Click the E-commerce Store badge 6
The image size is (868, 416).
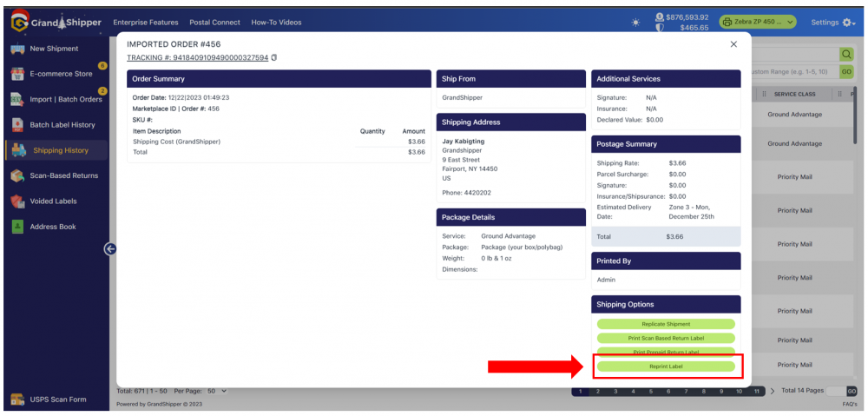click(x=102, y=65)
